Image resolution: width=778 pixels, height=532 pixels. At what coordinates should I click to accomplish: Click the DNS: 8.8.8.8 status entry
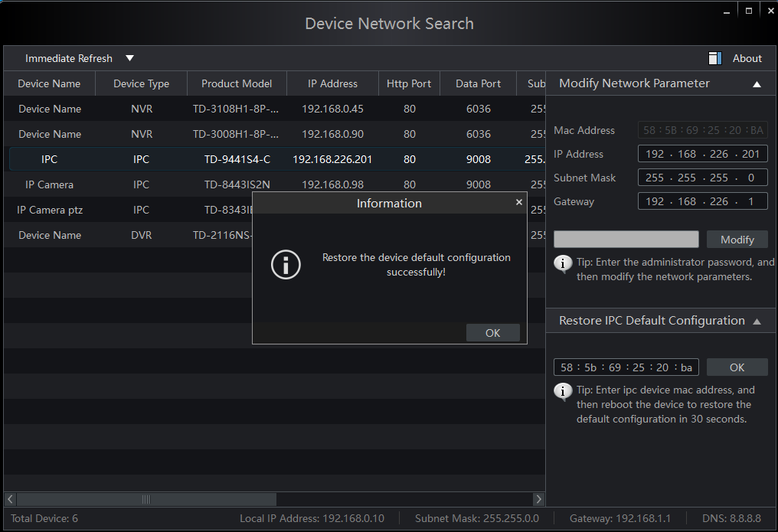click(731, 519)
